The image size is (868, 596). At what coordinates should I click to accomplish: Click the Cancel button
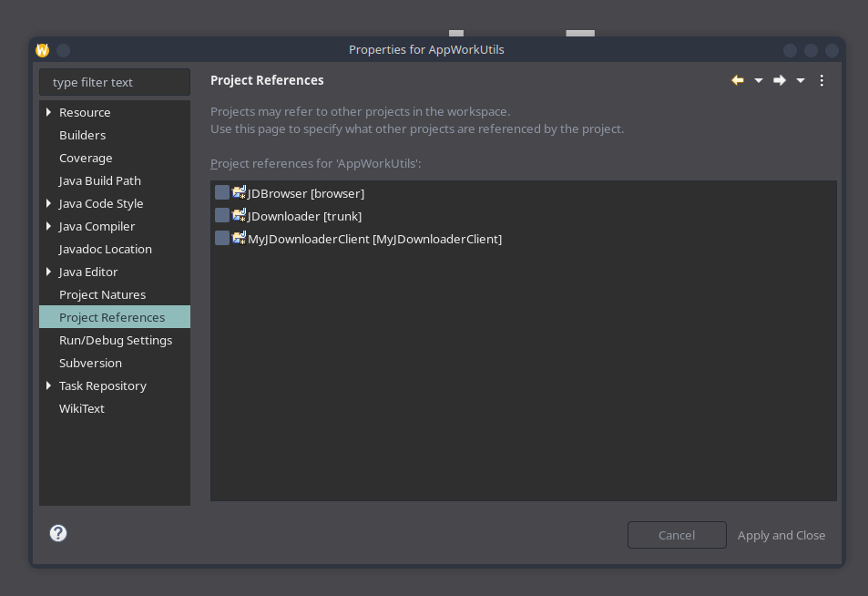click(x=677, y=535)
